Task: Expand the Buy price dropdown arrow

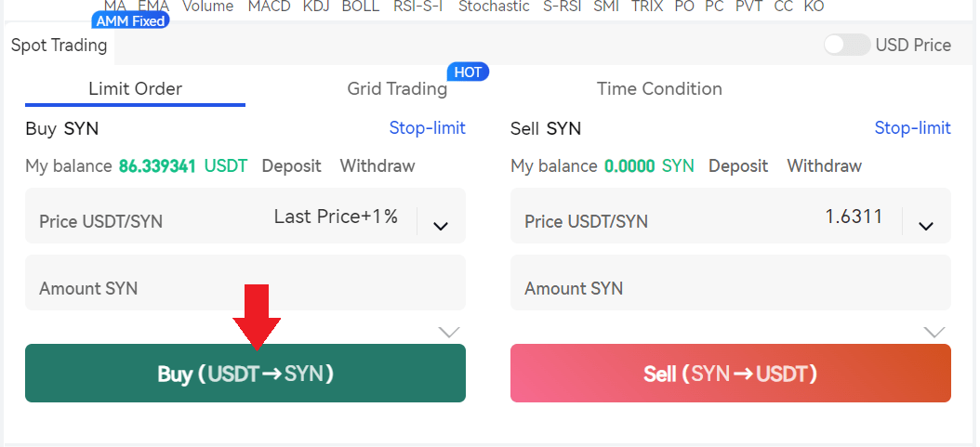Action: pos(441,225)
